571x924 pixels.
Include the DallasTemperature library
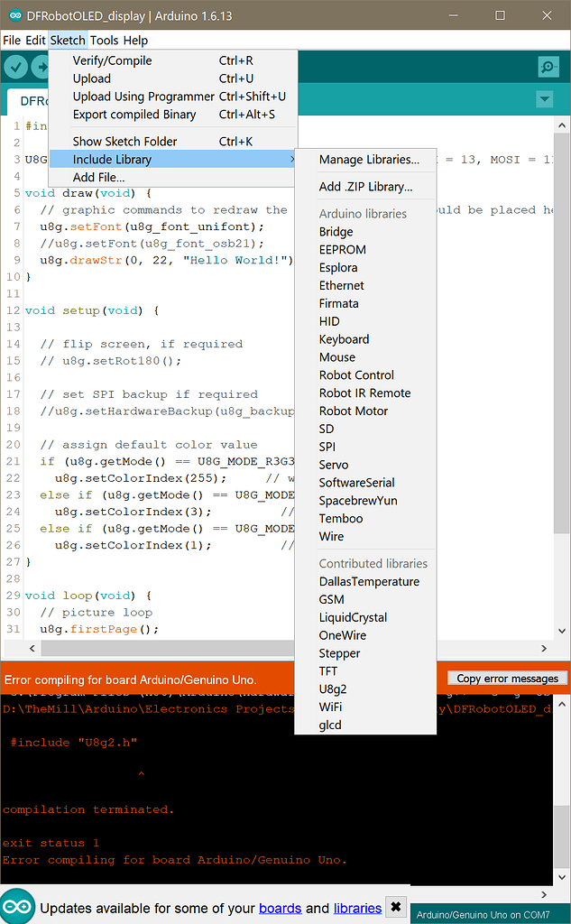[x=365, y=582]
